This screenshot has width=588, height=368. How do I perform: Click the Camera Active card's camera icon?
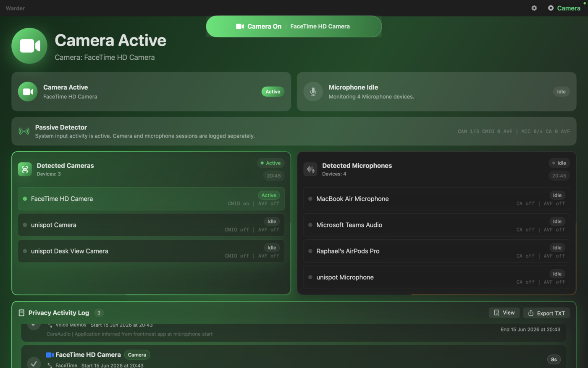tap(28, 92)
